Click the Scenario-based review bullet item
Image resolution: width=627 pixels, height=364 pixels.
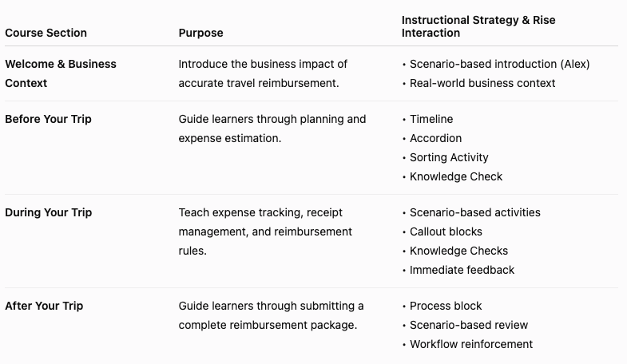click(469, 325)
